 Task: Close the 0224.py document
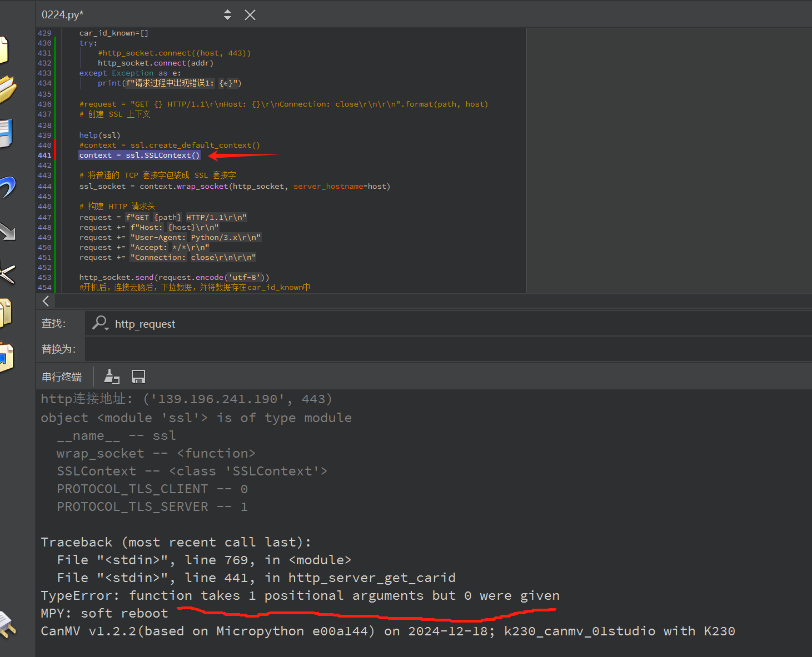tap(250, 15)
